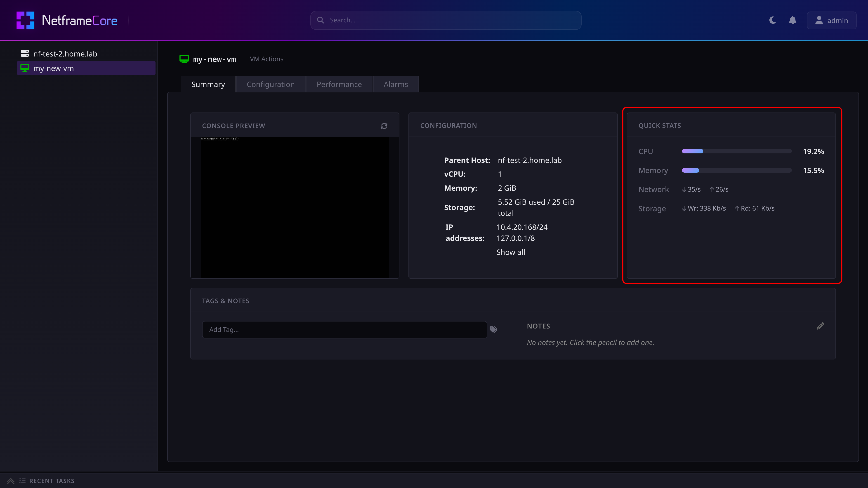Click the Add Tag input field
This screenshot has height=488, width=868.
[x=344, y=330]
